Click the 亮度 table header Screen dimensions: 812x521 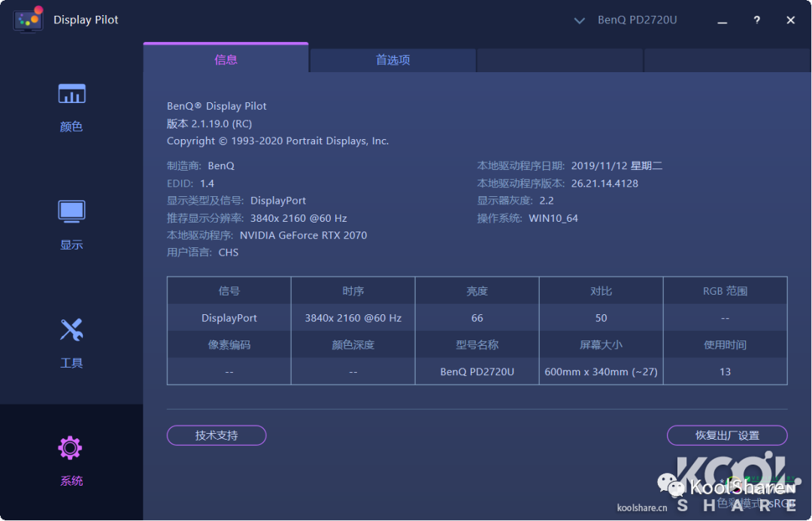[x=477, y=291]
